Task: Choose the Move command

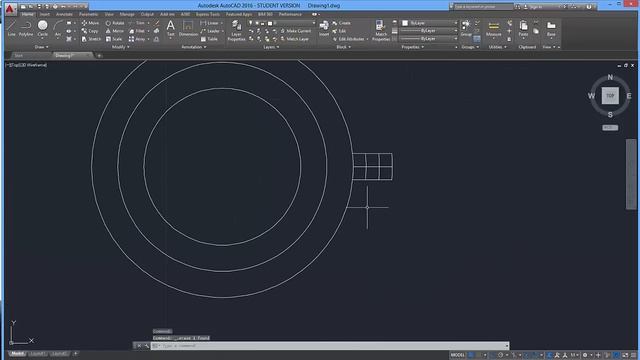Action: pos(90,23)
